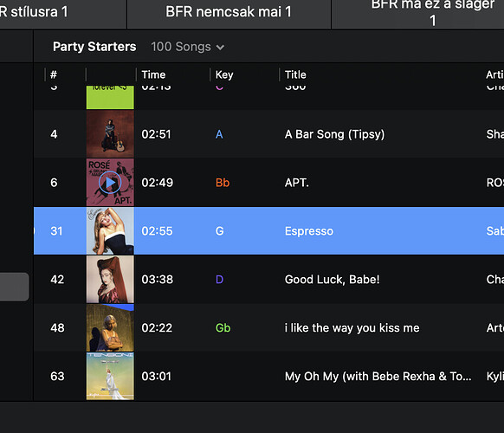Switch to the BFR nemcsak mai 1 tab
The image size is (504, 433).
[x=229, y=13]
